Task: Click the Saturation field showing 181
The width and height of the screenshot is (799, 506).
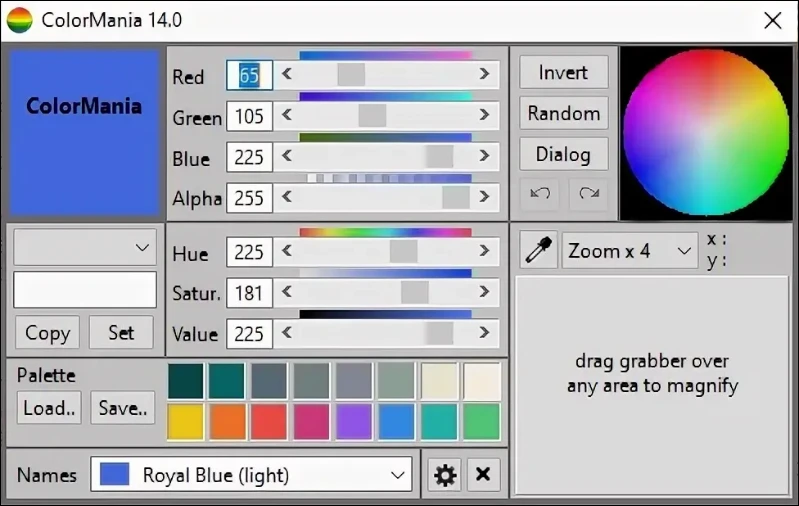Action: (249, 292)
